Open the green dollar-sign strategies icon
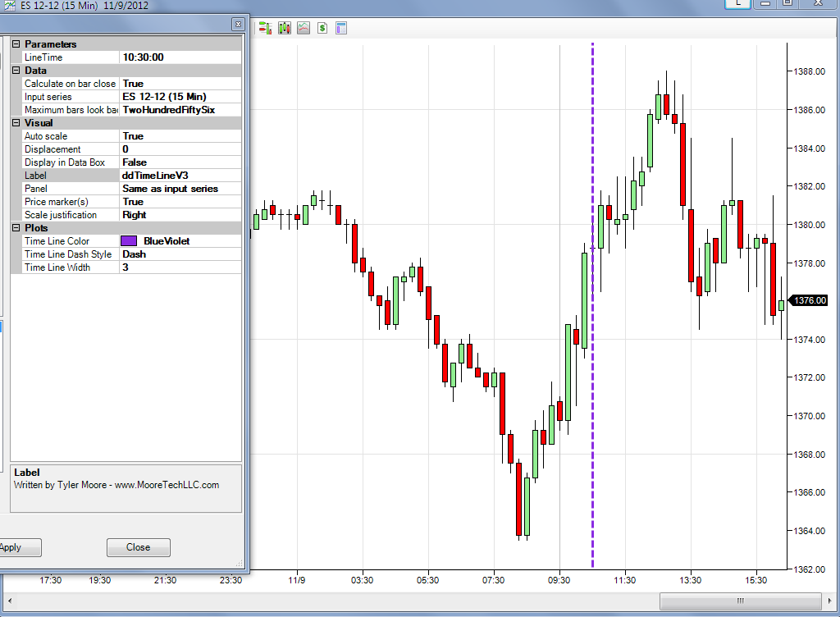The height and width of the screenshot is (617, 840). pos(322,28)
